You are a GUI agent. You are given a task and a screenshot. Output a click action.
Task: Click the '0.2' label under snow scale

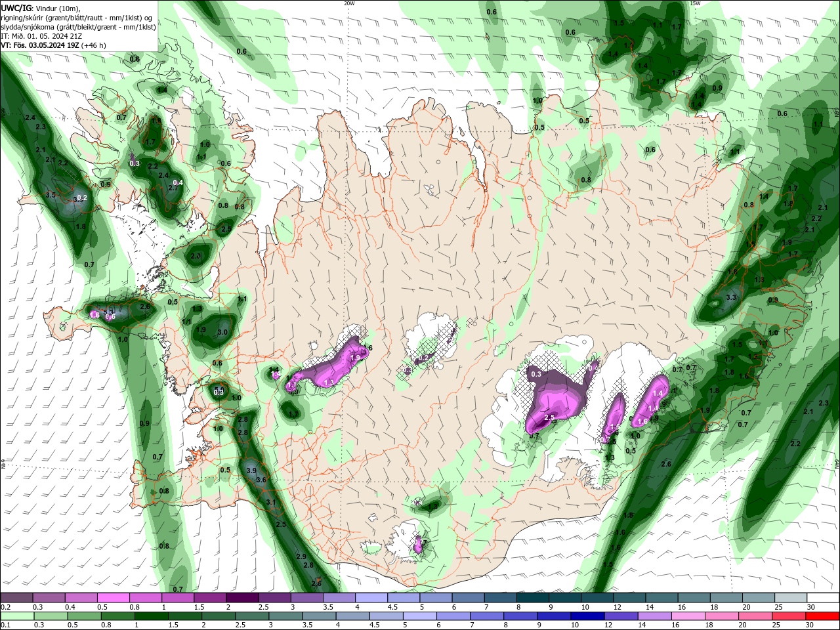coord(6,607)
